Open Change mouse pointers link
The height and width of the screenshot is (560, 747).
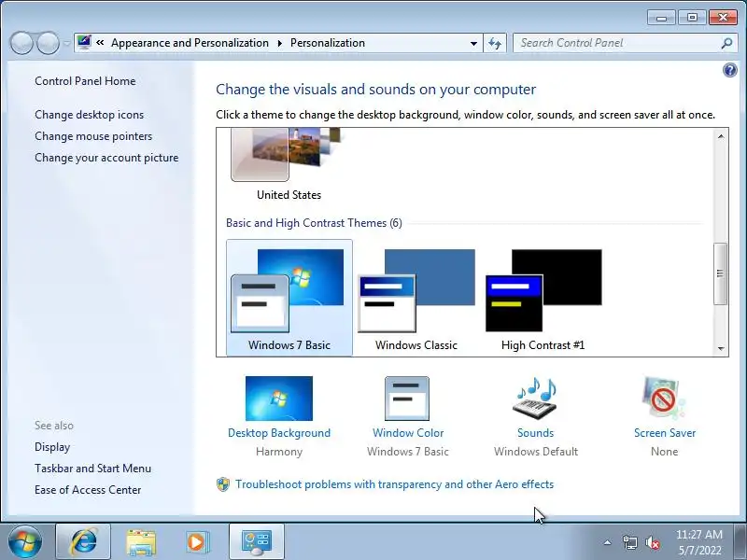click(93, 136)
